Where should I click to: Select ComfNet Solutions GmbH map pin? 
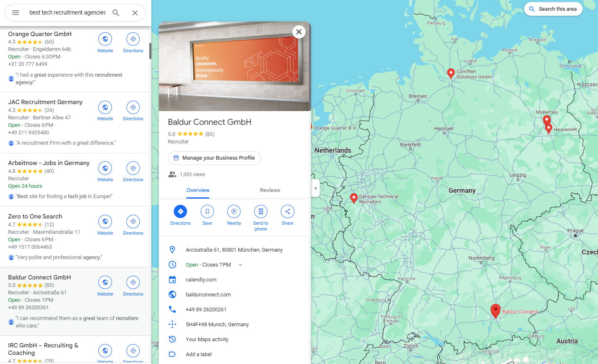[451, 74]
